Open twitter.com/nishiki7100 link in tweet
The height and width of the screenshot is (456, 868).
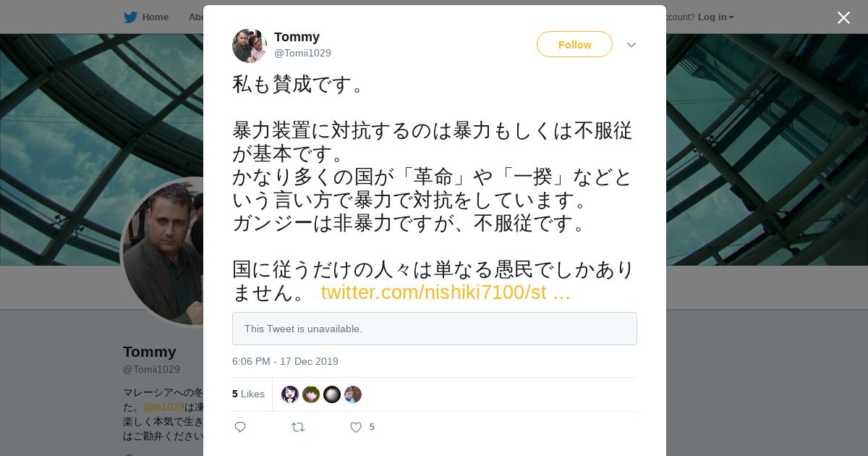pos(446,292)
